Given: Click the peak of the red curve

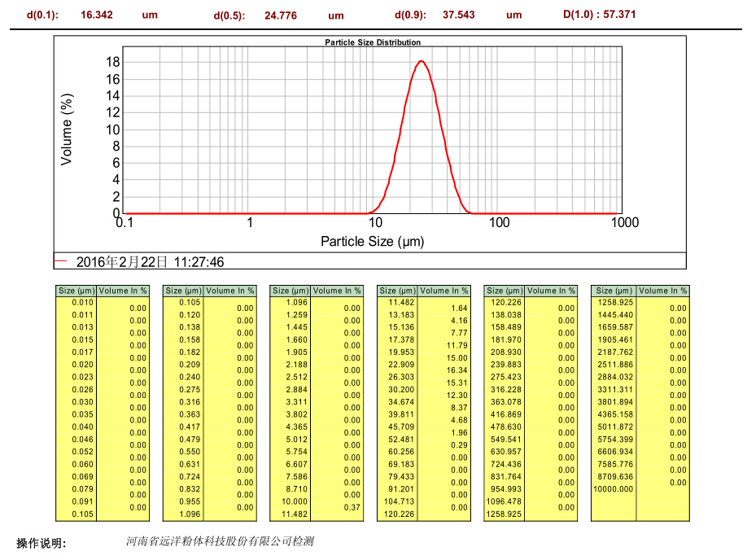Looking at the screenshot, I should [421, 61].
